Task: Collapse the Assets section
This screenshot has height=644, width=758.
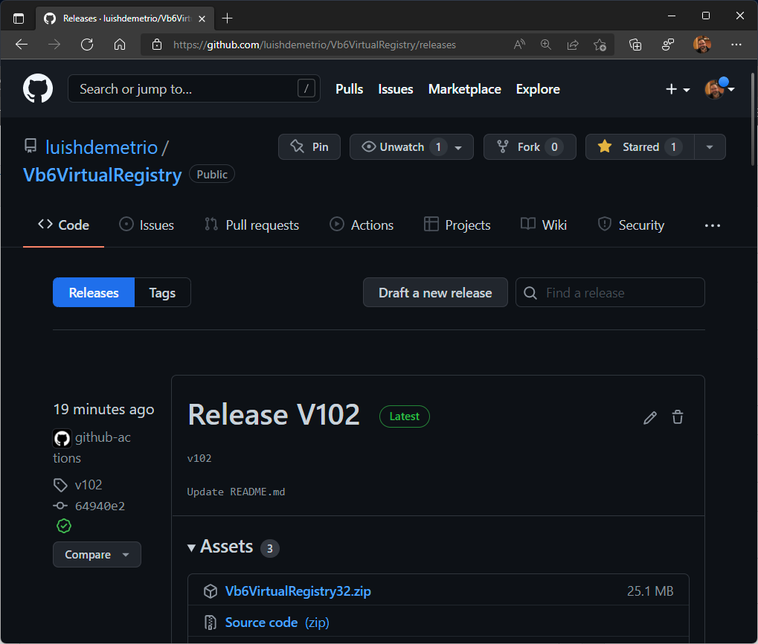Action: tap(220, 546)
